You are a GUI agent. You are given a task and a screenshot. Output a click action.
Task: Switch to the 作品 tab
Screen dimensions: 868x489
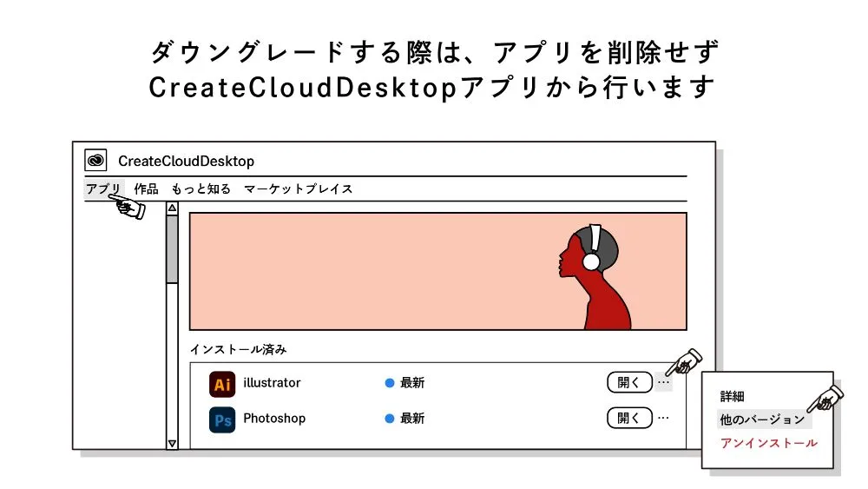146,188
